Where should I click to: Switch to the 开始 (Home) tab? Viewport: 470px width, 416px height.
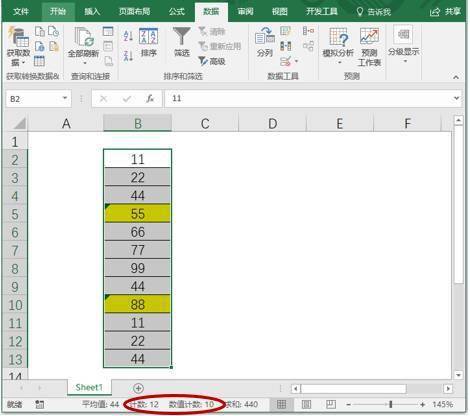(58, 12)
